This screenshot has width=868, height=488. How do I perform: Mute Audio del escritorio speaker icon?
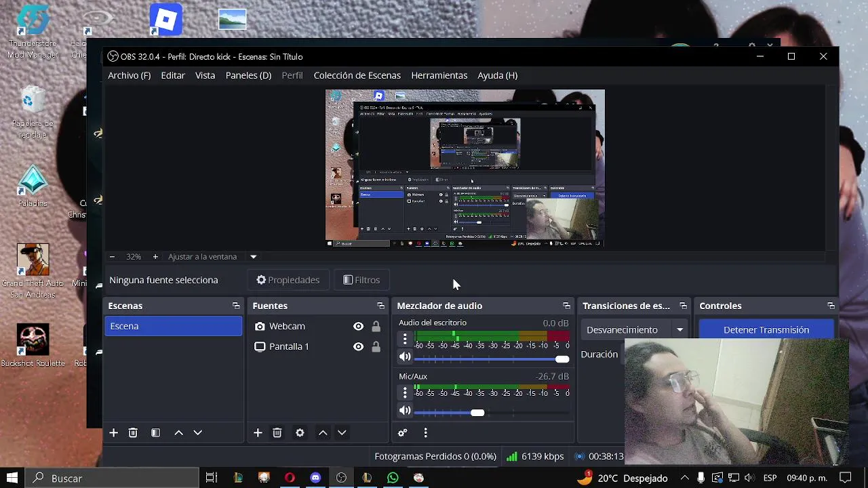pos(405,357)
